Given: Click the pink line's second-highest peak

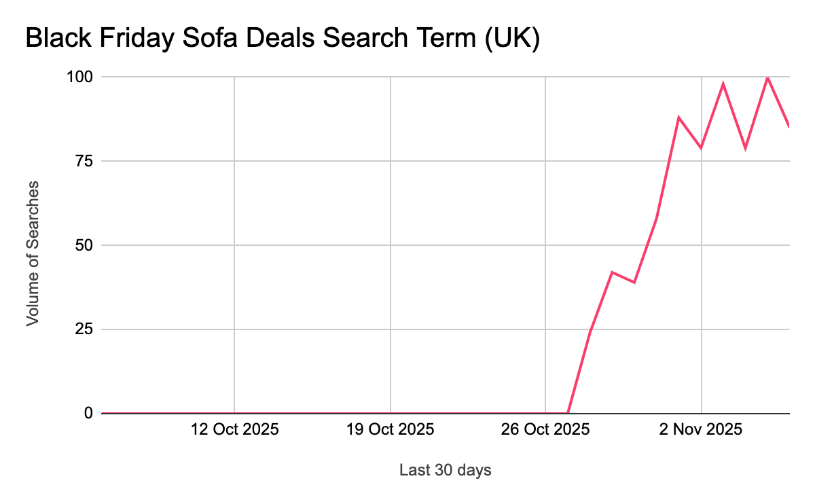Looking at the screenshot, I should tap(723, 84).
